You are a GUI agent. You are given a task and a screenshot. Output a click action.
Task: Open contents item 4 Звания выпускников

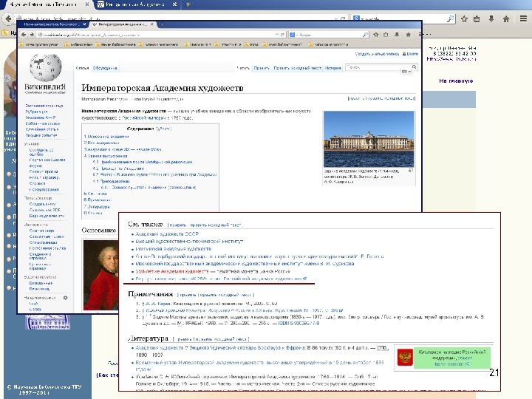pyautogui.click(x=106, y=156)
